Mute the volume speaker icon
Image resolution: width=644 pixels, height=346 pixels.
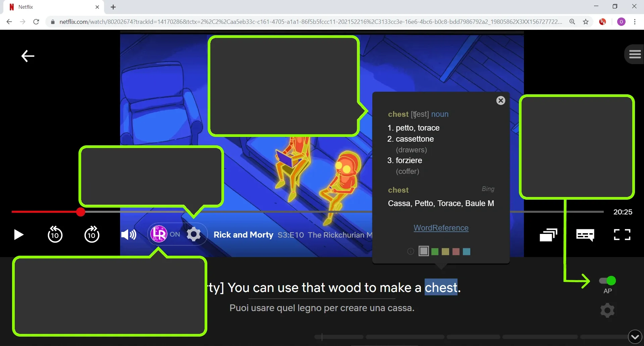point(128,235)
